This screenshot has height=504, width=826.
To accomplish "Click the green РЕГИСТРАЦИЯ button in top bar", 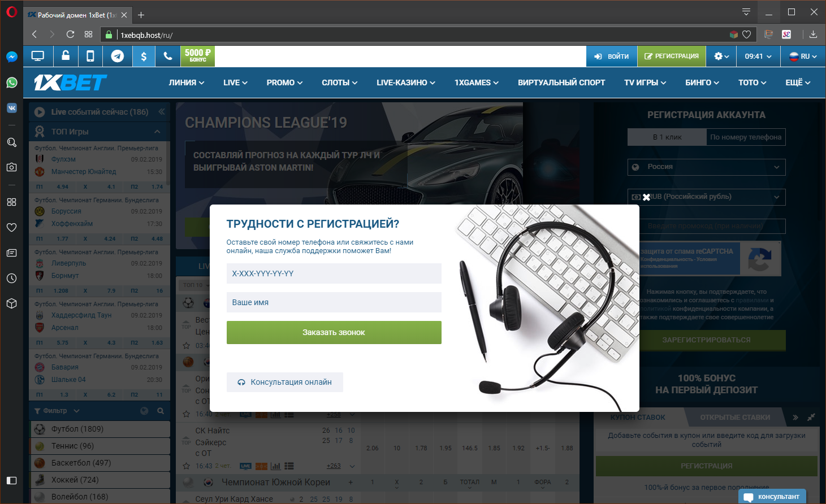I will point(672,57).
